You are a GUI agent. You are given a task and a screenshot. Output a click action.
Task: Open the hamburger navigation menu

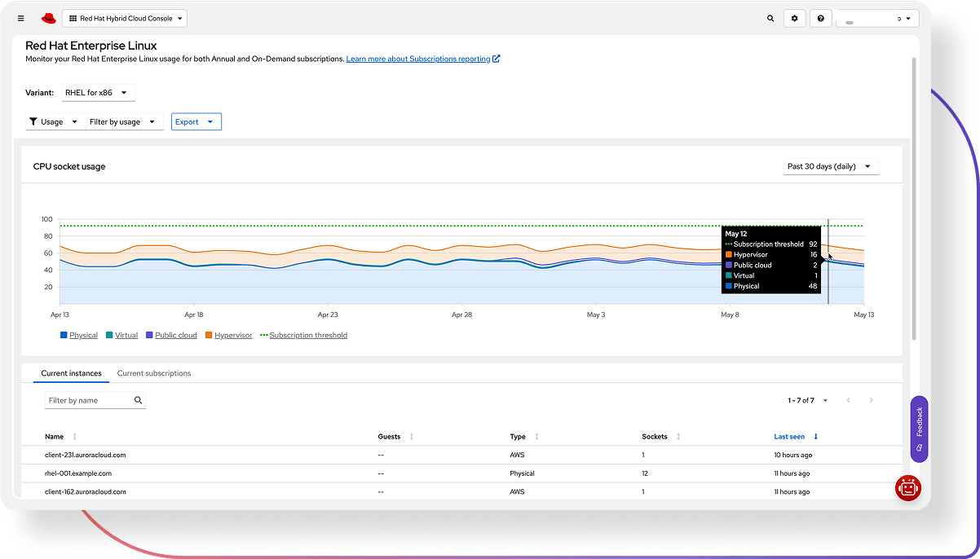click(x=21, y=18)
